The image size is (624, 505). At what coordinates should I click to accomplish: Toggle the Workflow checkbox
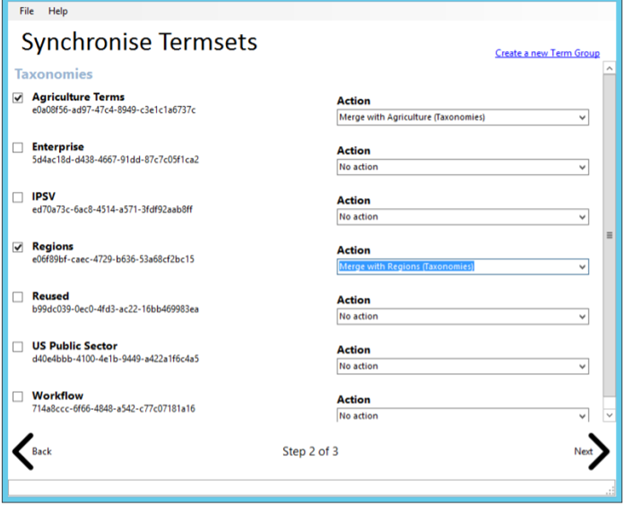coord(17,397)
